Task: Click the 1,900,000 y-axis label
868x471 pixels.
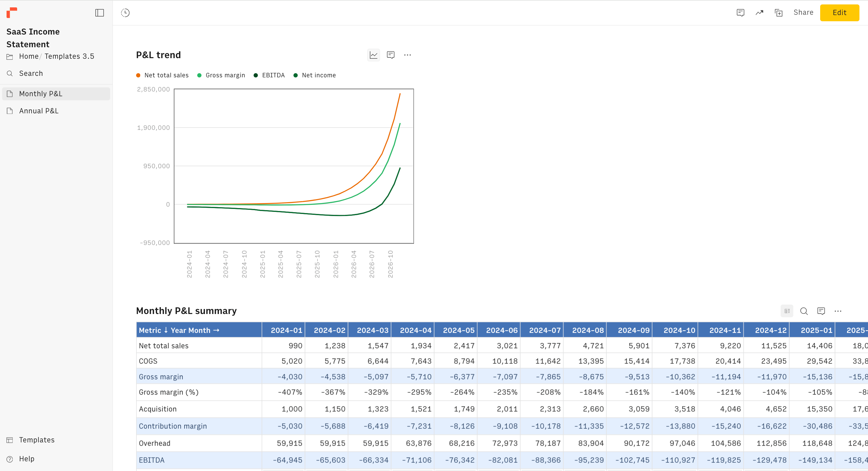Action: point(153,128)
